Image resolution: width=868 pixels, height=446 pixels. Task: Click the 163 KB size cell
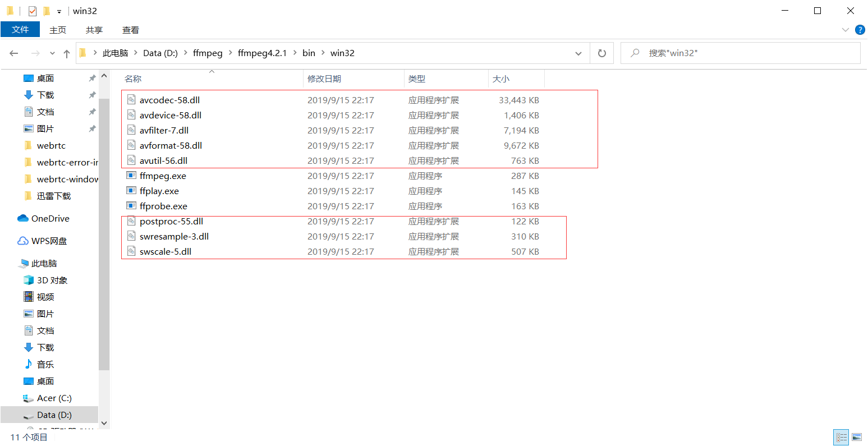coord(525,206)
